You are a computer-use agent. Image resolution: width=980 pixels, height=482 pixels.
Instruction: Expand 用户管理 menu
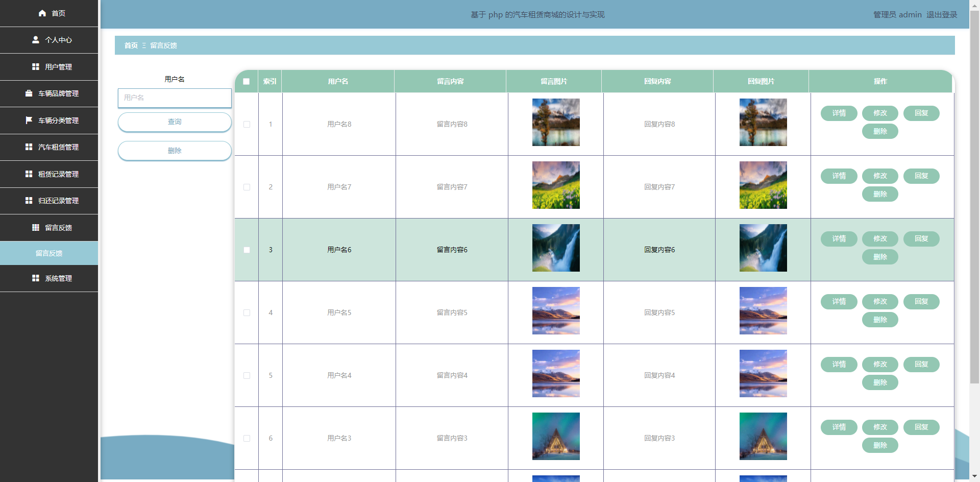49,67
